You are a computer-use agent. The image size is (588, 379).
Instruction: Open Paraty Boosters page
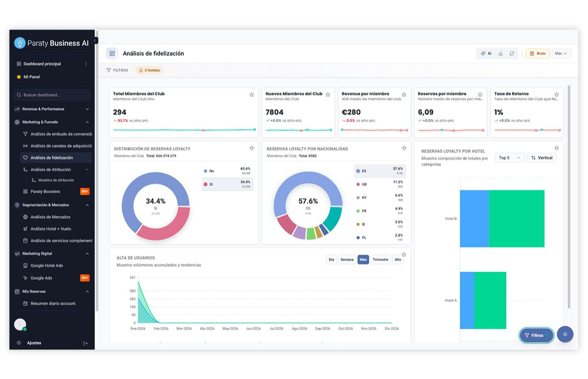click(x=45, y=192)
